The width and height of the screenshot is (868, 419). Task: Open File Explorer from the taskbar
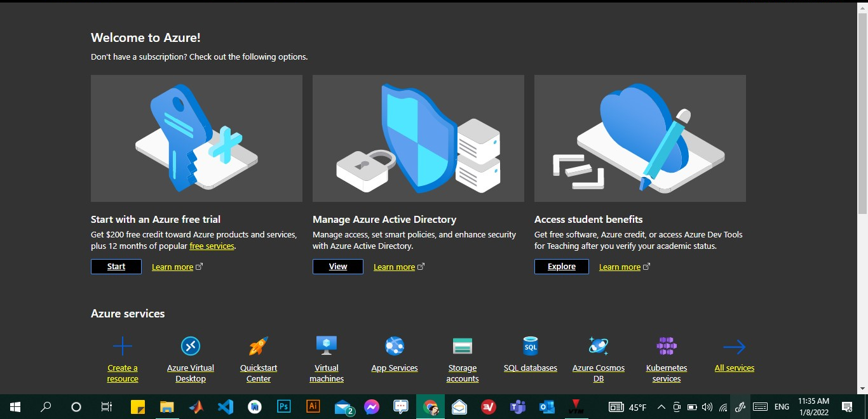166,407
